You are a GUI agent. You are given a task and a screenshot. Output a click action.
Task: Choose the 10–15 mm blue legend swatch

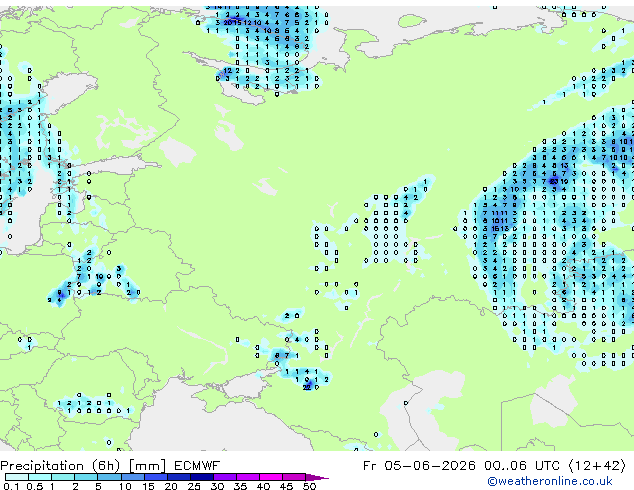132,477
